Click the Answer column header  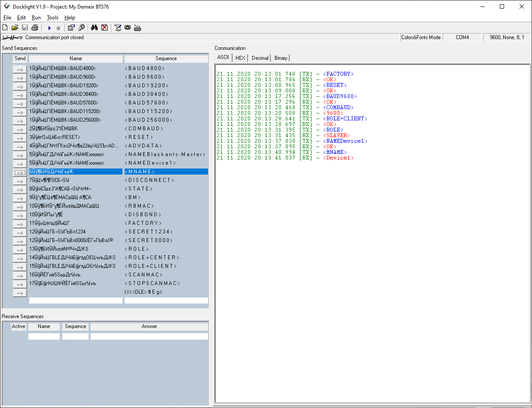coord(149,326)
